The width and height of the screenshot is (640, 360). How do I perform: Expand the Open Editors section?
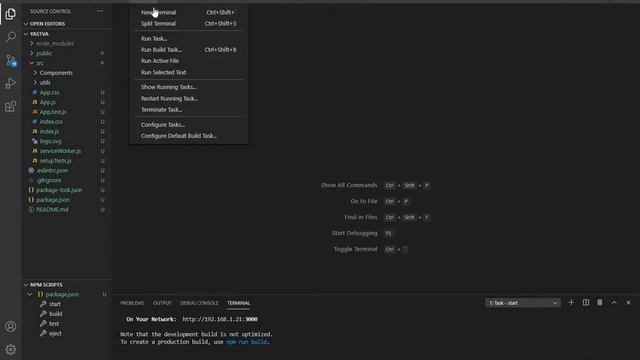pos(47,24)
